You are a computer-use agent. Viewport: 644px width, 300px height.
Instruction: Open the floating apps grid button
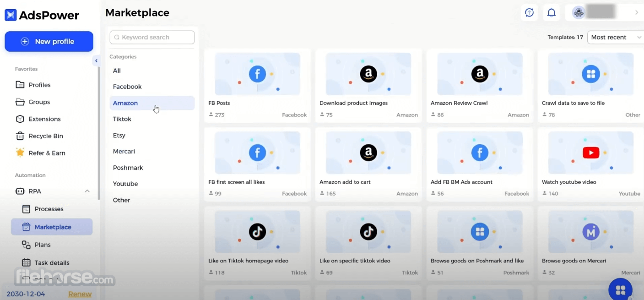pyautogui.click(x=621, y=289)
